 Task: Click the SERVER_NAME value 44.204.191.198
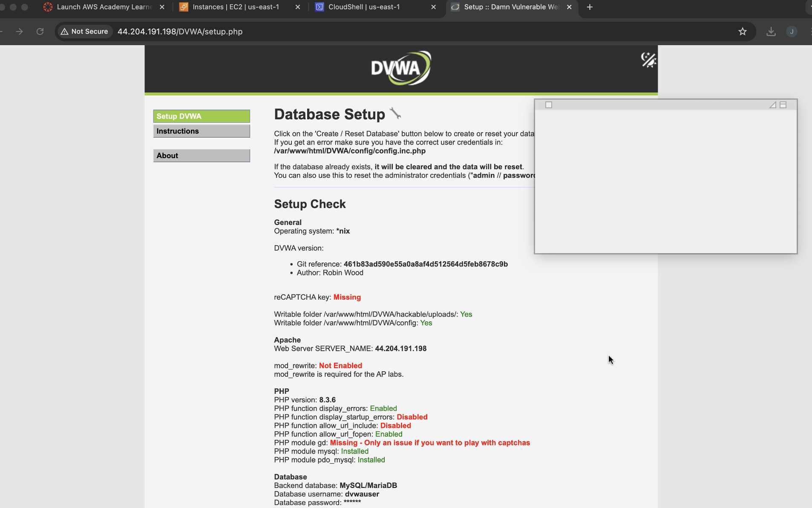400,349
